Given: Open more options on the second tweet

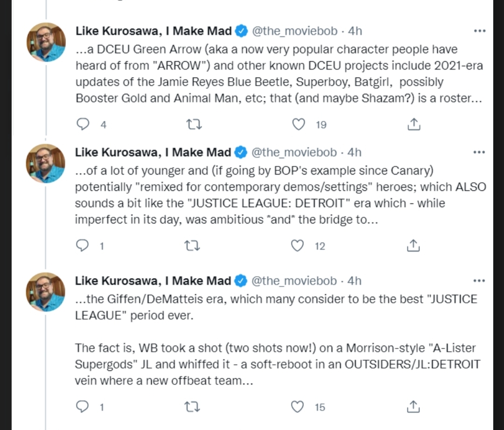Looking at the screenshot, I should pos(479,153).
